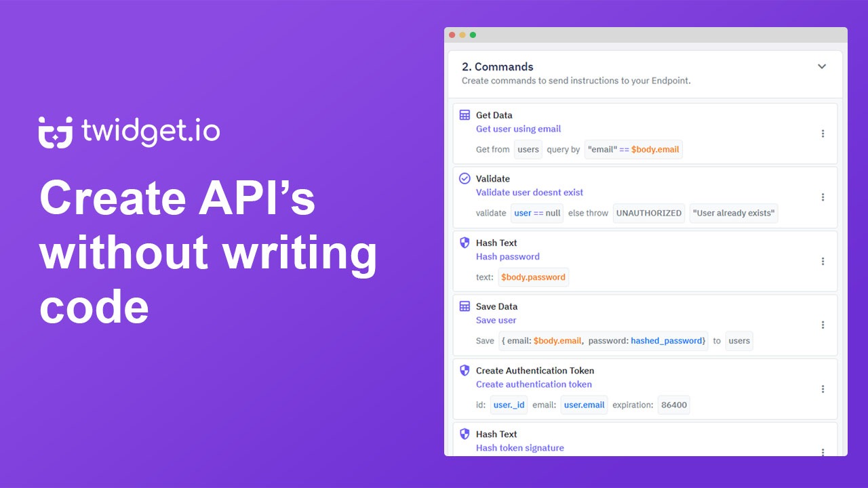This screenshot has width=868, height=488.
Task: Select the 86400 expiration value
Action: click(x=673, y=405)
